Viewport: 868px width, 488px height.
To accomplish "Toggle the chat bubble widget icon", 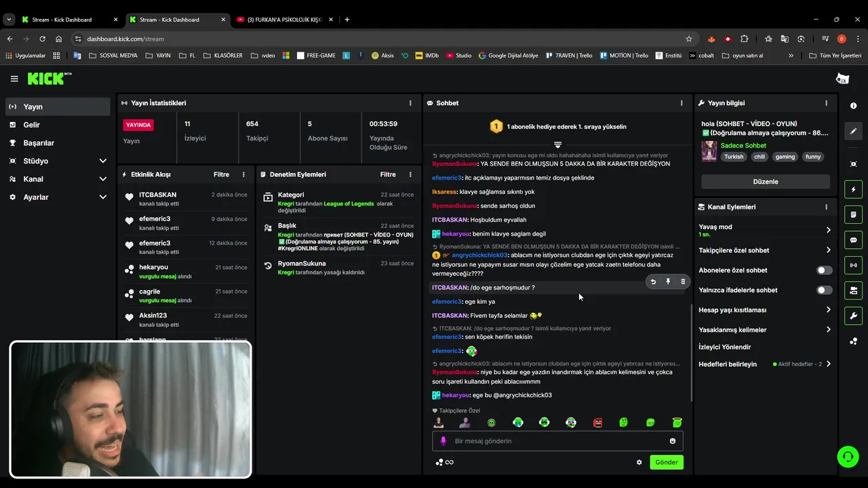I will point(853,240).
